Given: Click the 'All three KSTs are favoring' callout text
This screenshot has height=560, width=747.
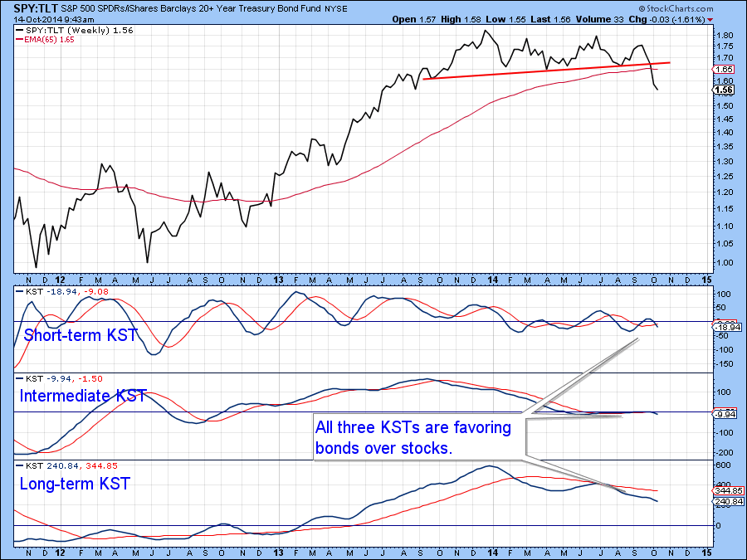Looking at the screenshot, I should pos(413,427).
